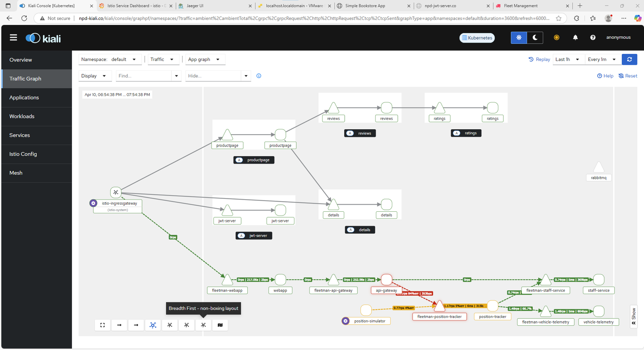644x350 pixels.
Task: Select the rabbitmq triangle node
Action: coord(599,168)
